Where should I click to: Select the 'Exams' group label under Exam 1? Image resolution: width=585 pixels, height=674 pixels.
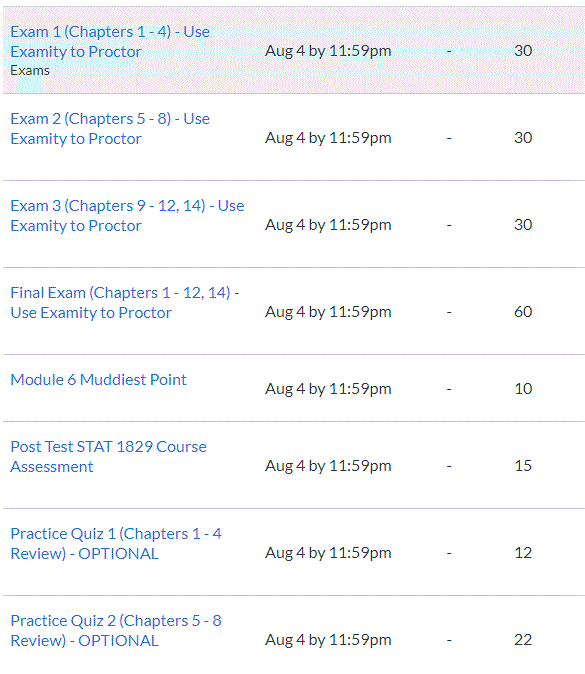(x=30, y=70)
